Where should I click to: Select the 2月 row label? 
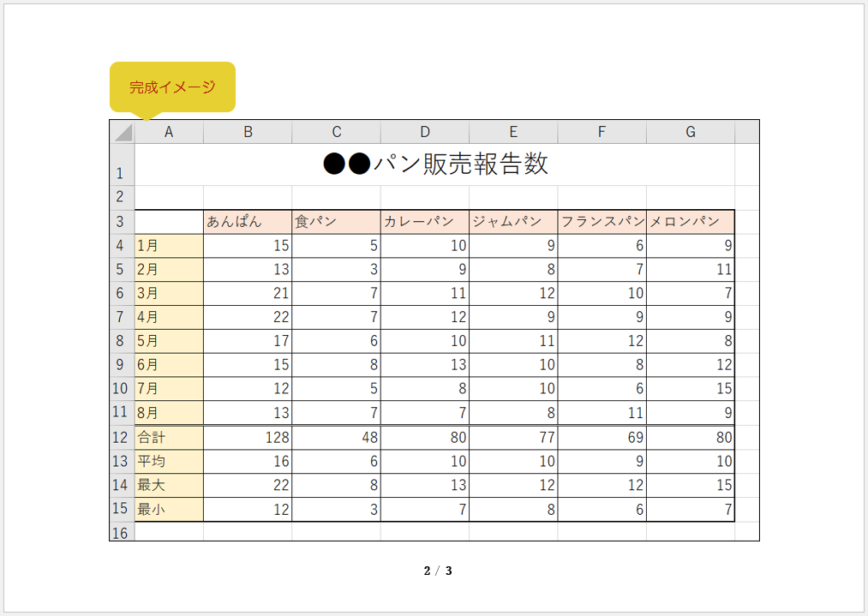[x=169, y=270]
